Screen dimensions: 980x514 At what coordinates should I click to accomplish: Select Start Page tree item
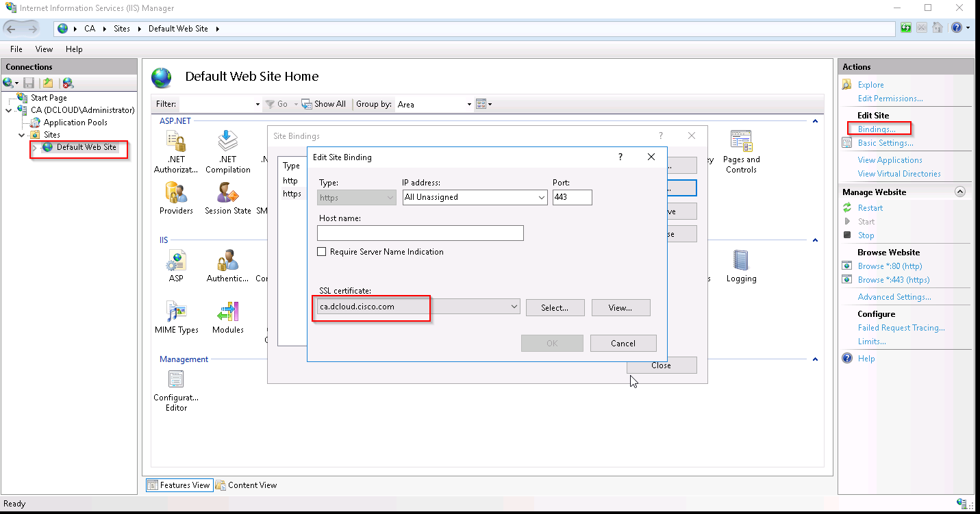(x=49, y=98)
